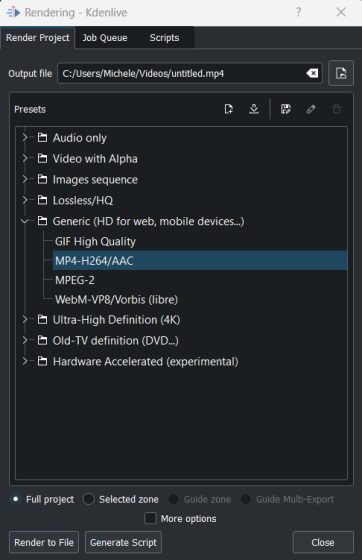This screenshot has height=560, width=362.
Task: Click the Hardware Accelerated folder icon
Action: pos(42,361)
